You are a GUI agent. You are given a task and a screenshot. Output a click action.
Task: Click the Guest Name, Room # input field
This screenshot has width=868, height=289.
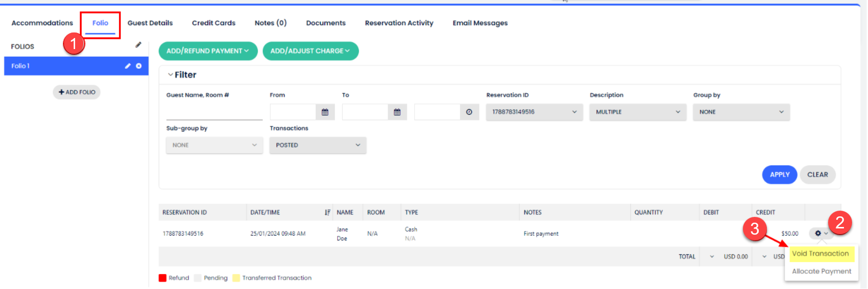point(214,113)
